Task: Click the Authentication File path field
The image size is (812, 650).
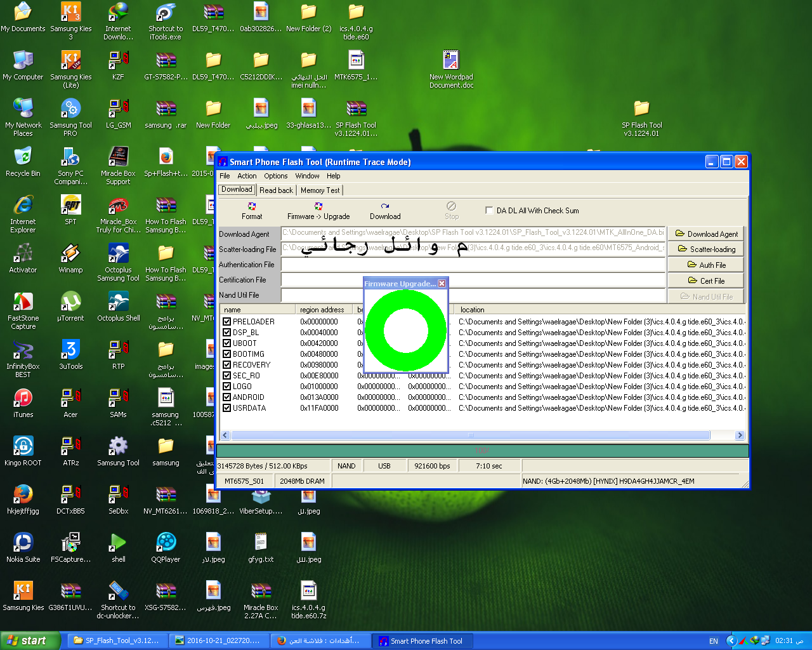Action: (x=473, y=264)
